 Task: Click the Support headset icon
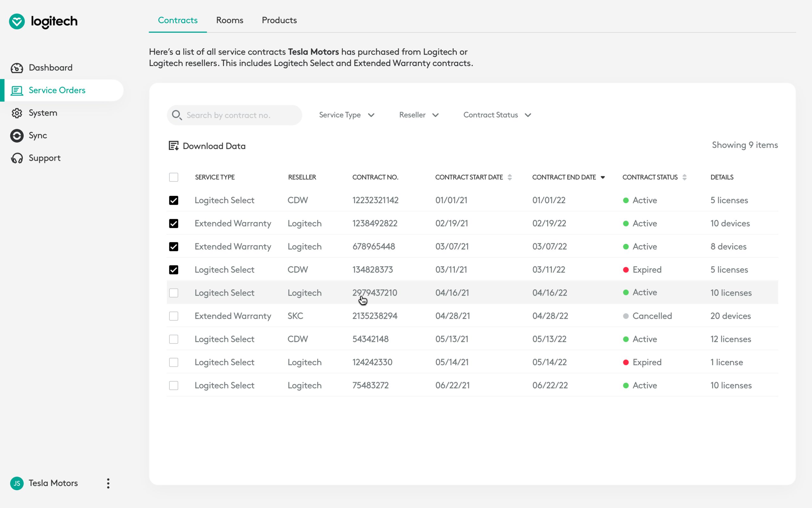[17, 158]
